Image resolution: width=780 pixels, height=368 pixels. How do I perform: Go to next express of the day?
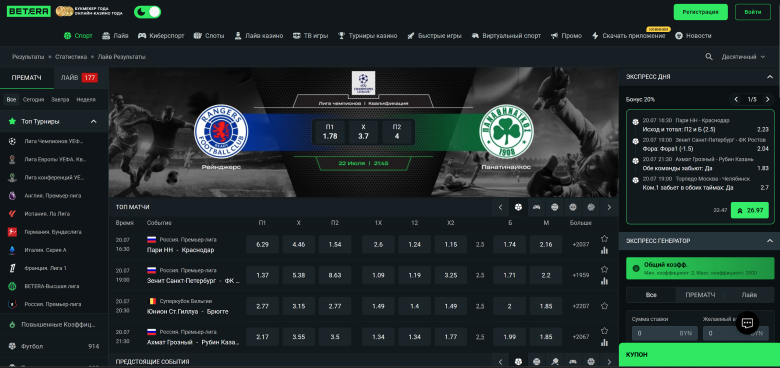click(768, 99)
